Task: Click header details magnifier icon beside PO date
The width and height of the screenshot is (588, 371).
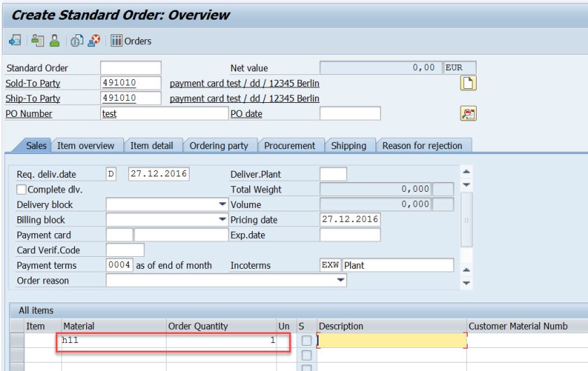Action: coord(468,113)
